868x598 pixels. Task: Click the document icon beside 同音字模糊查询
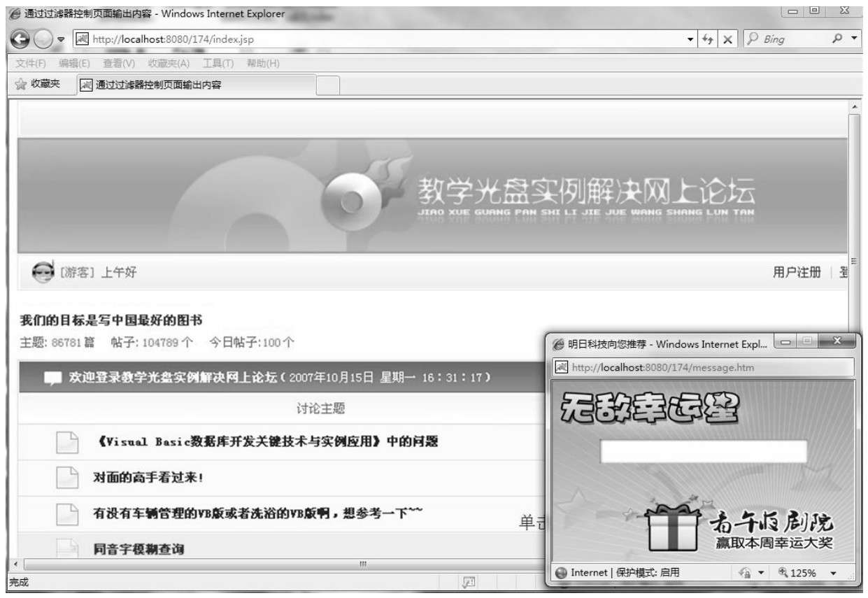67,548
